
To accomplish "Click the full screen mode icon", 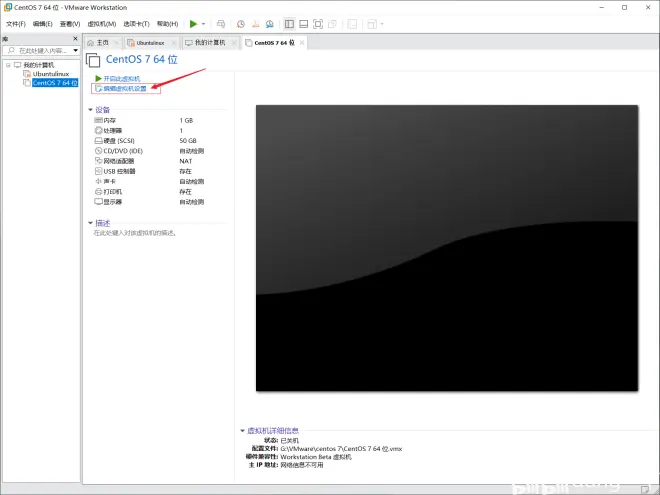I will [x=318, y=24].
